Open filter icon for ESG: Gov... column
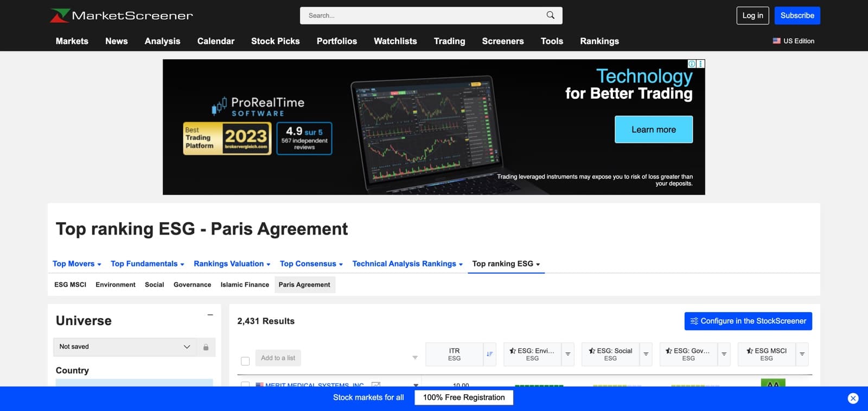 (724, 354)
